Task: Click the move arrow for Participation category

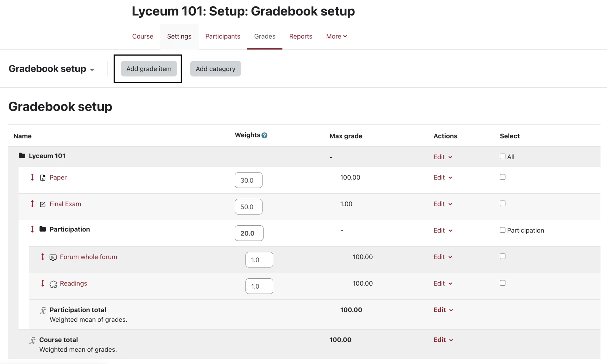Action: pyautogui.click(x=32, y=229)
